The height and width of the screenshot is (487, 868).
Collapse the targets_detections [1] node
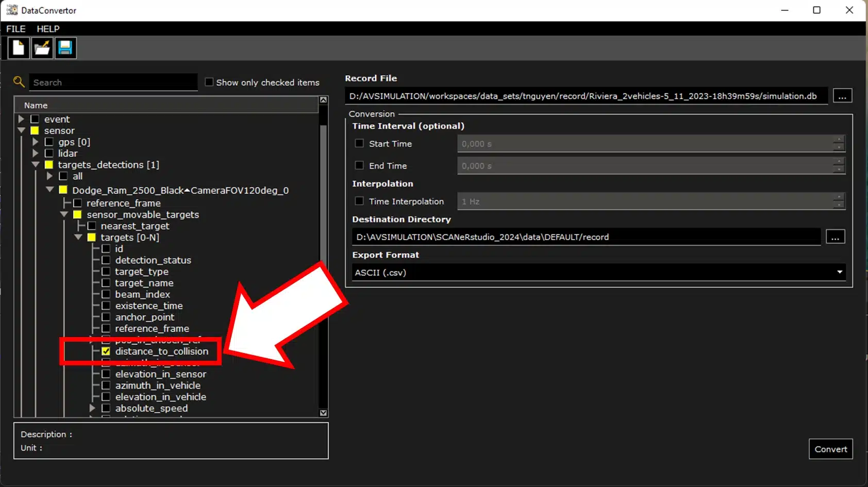point(36,164)
